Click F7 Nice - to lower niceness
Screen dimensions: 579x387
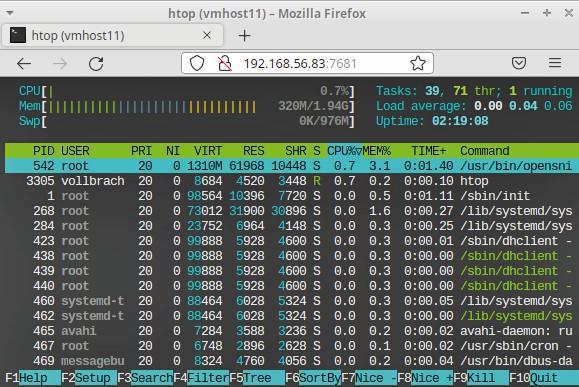tap(369, 378)
